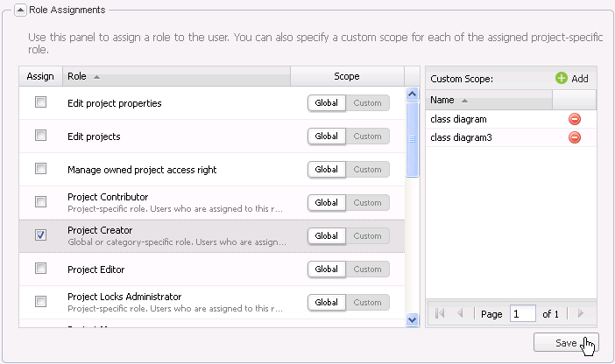Assign the Project Editor role

[x=40, y=269]
